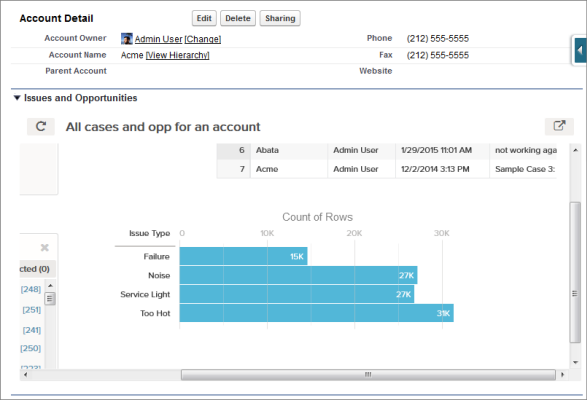587x400 pixels.
Task: Click the horizontal scrollbar thumb
Action: [368, 375]
